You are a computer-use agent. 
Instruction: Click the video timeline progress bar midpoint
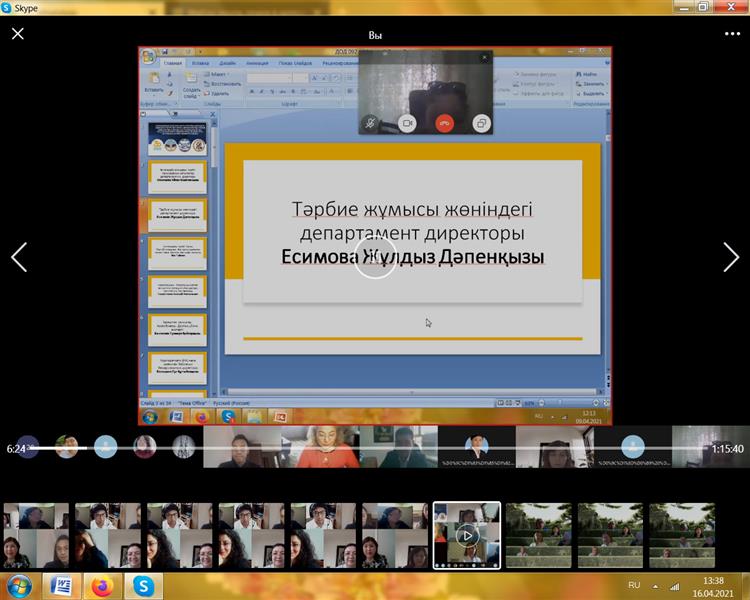click(x=375, y=447)
